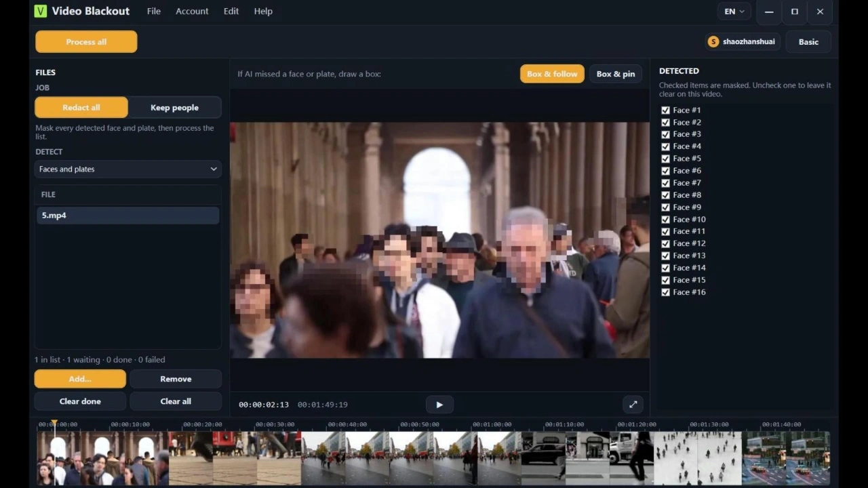Disable masking for Face #16

[665, 292]
